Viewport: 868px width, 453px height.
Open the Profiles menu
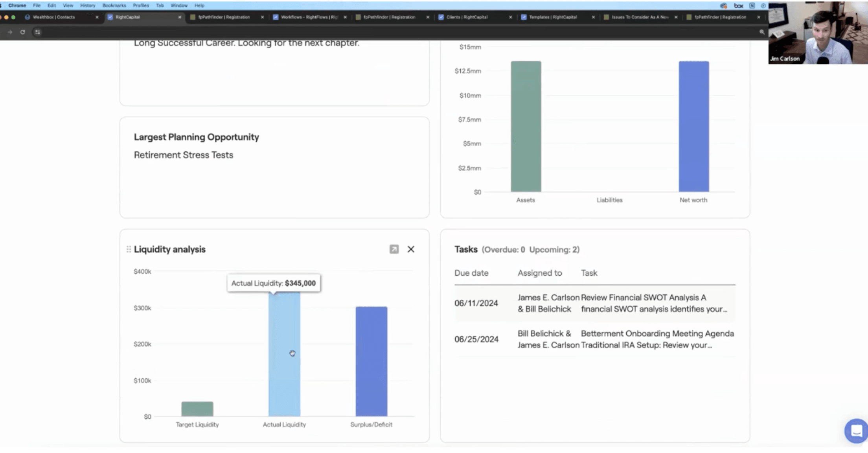(141, 6)
